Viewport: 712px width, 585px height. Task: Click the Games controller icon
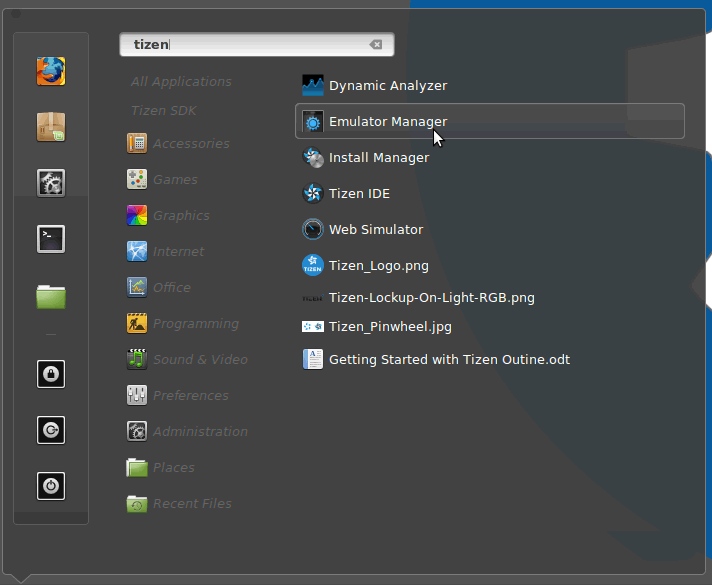point(137,179)
